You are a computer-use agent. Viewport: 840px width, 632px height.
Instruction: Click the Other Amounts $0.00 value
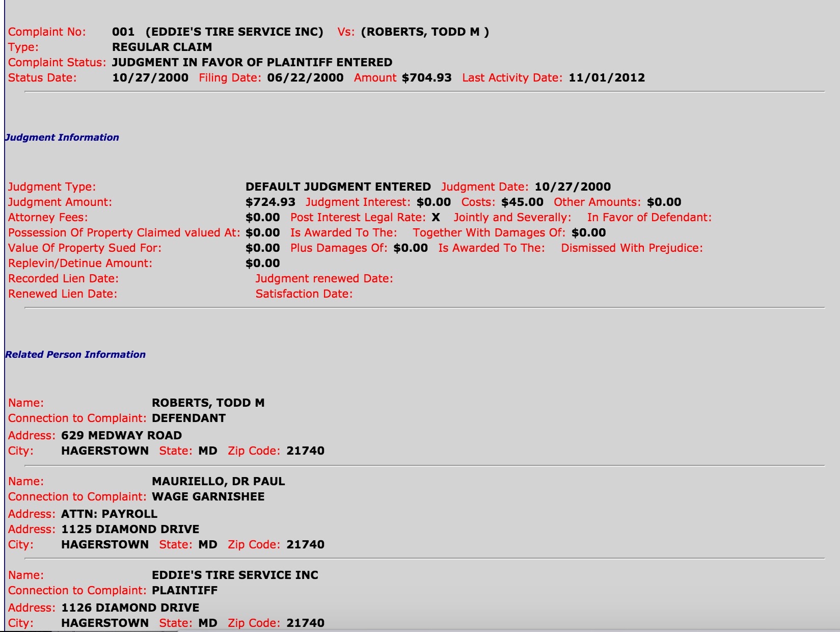pos(664,202)
